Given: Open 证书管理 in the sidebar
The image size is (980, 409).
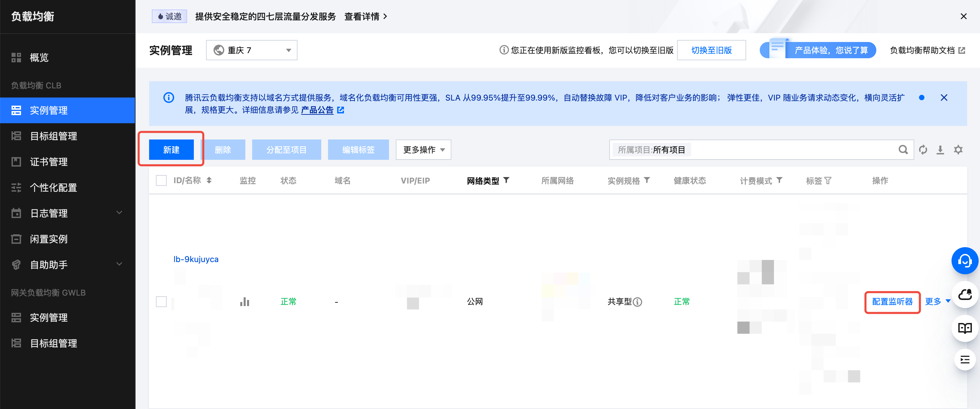Looking at the screenshot, I should click(49, 162).
